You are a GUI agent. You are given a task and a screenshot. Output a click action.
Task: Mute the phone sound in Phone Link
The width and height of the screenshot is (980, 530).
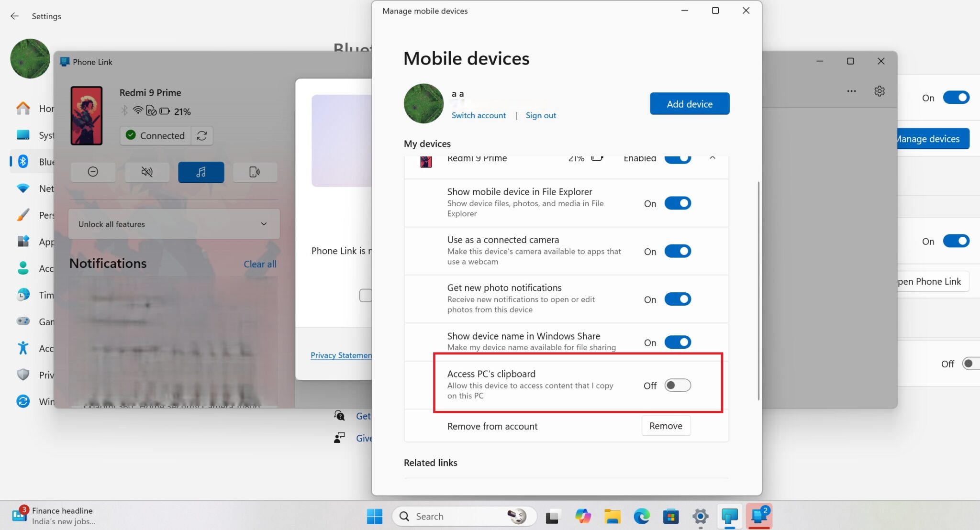pyautogui.click(x=147, y=172)
